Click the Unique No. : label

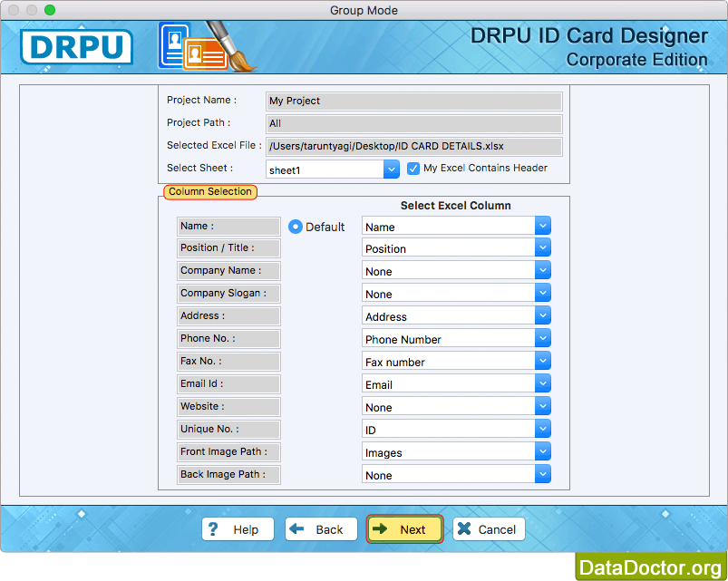coord(228,430)
